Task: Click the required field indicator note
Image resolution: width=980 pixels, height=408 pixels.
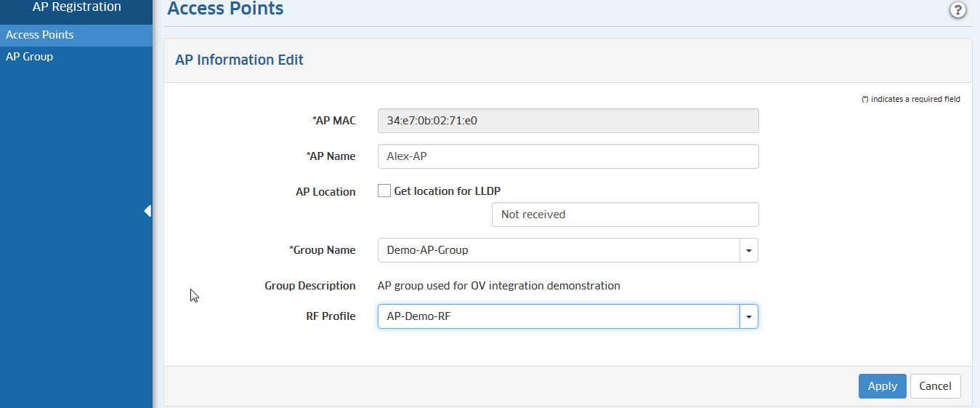Action: click(910, 100)
